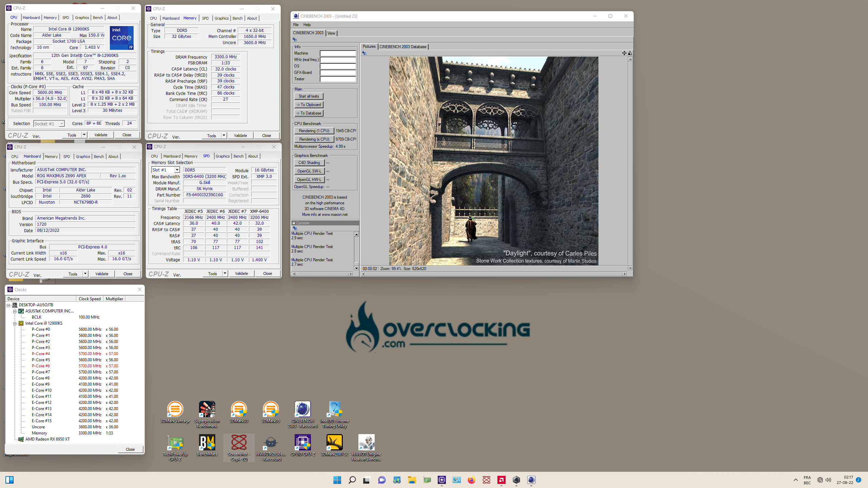868x488 pixels.
Task: Switch to Graphics tab in CPU-Z Memory window
Action: click(x=221, y=18)
